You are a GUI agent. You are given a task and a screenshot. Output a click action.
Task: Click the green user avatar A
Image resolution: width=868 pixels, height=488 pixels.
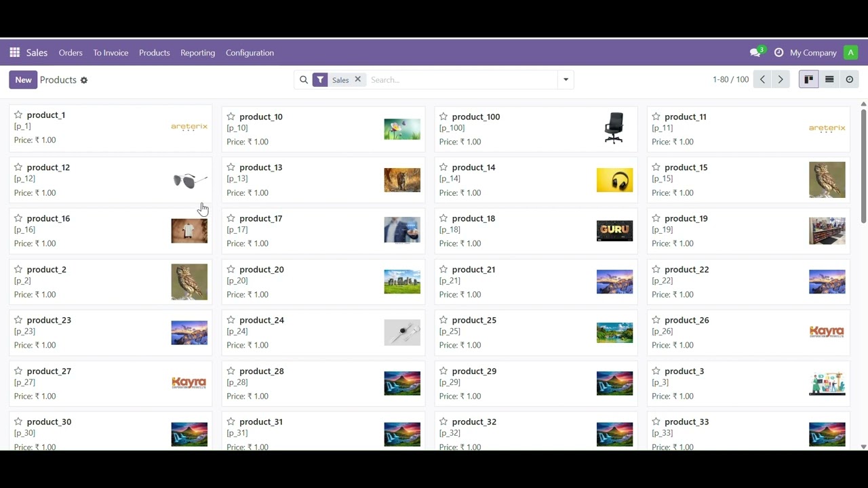point(850,53)
